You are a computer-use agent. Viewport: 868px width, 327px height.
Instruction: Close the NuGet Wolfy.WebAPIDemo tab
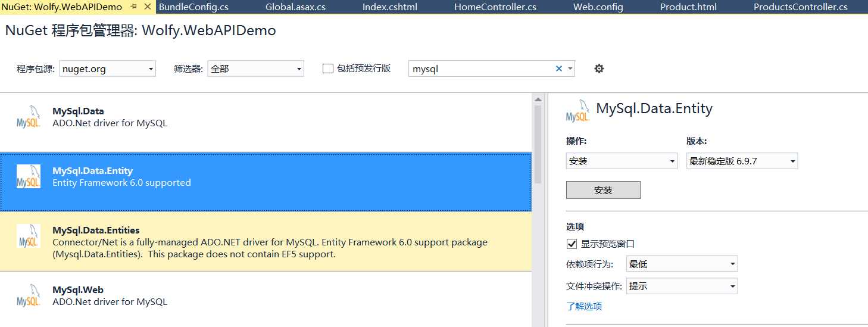click(148, 7)
